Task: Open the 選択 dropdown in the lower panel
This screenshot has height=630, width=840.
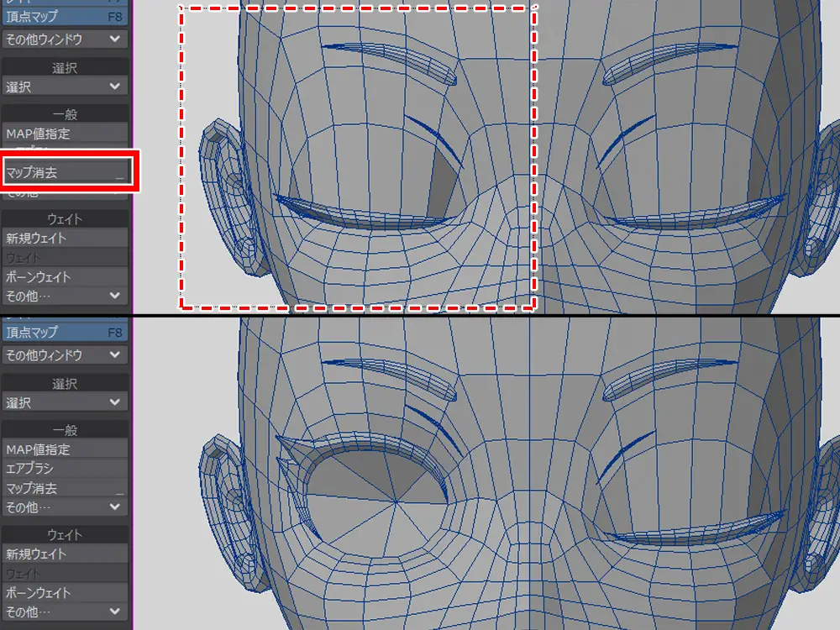Action: (x=66, y=402)
